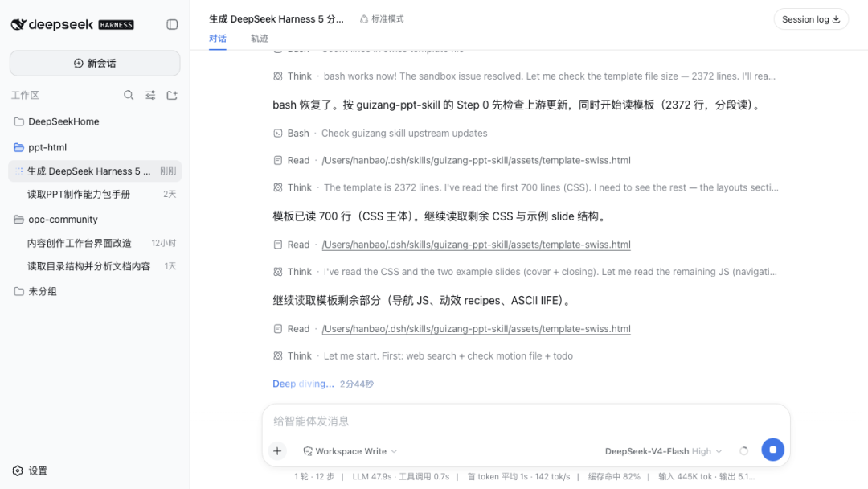Click the Deep diving status text
Screen dimensions: 868x489
click(303, 384)
